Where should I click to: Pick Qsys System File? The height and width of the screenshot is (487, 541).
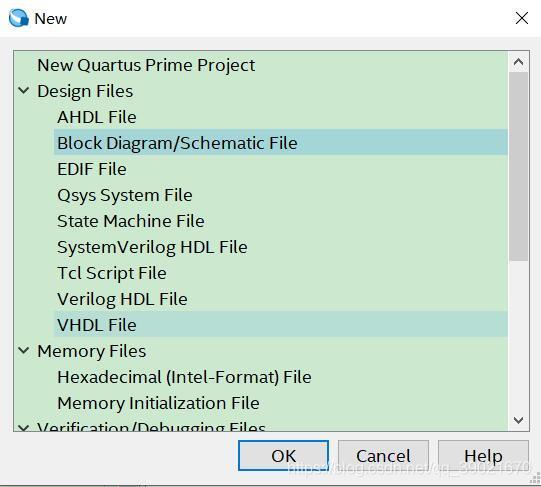[x=125, y=195]
